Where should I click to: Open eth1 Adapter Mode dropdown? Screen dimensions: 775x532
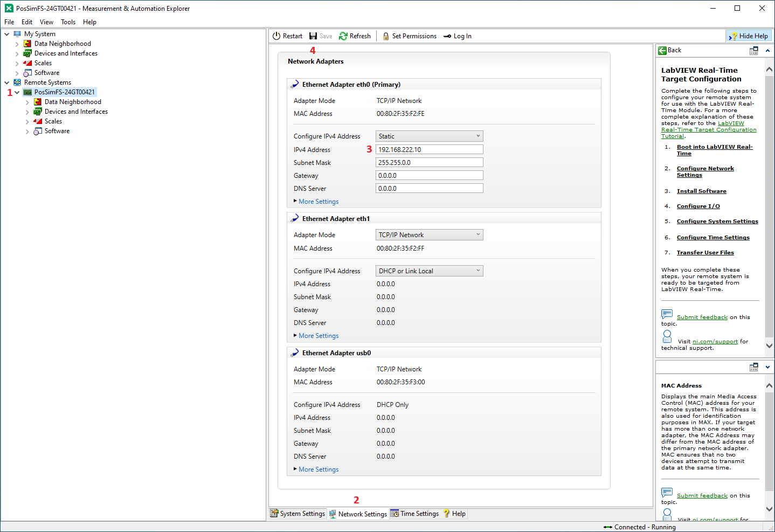430,235
